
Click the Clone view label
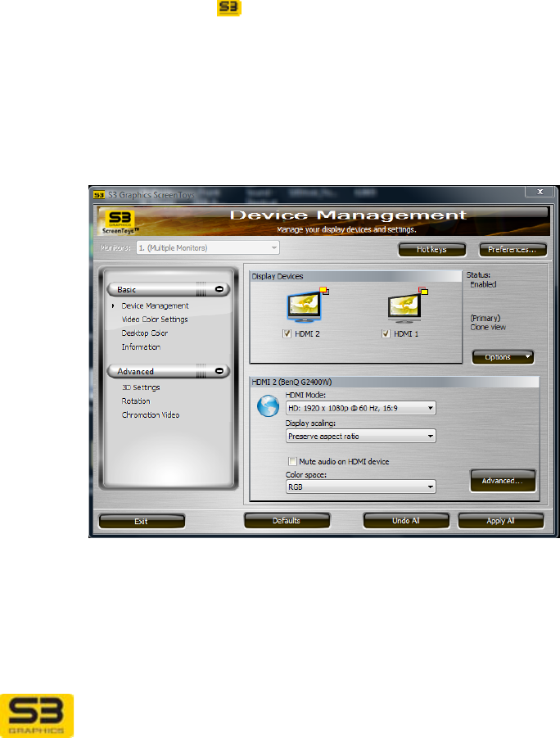point(487,327)
